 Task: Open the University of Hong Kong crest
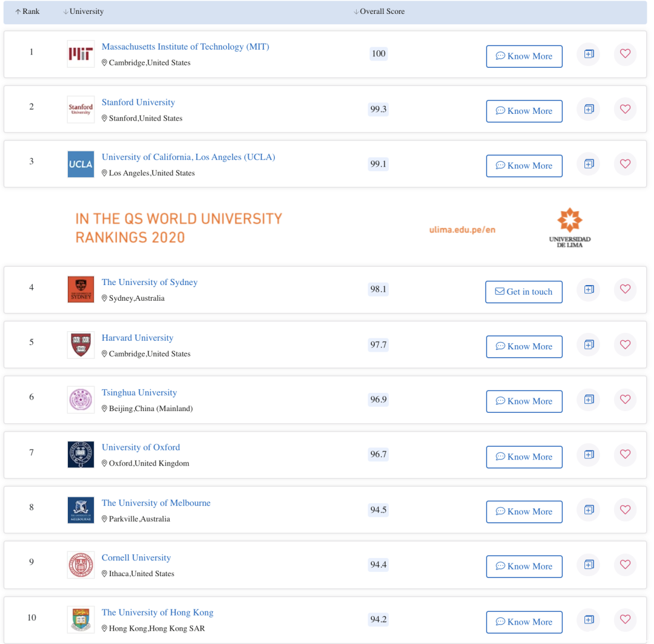(x=81, y=619)
